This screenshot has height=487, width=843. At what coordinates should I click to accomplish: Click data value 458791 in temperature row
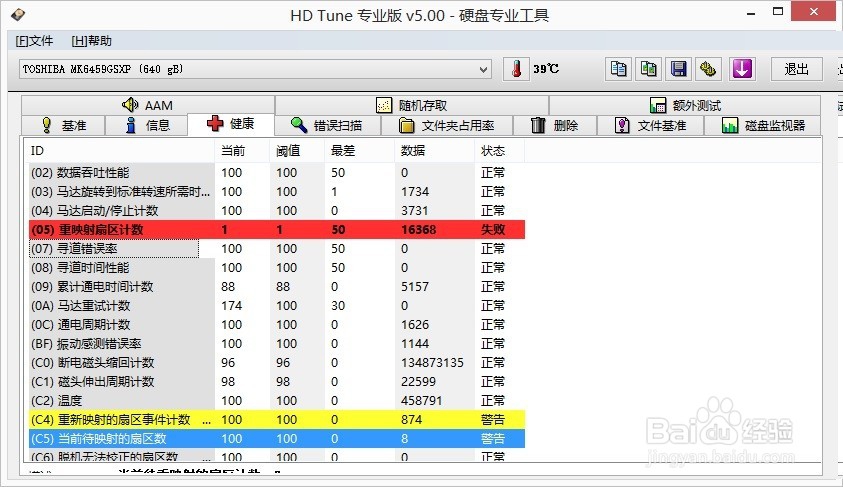coord(422,401)
